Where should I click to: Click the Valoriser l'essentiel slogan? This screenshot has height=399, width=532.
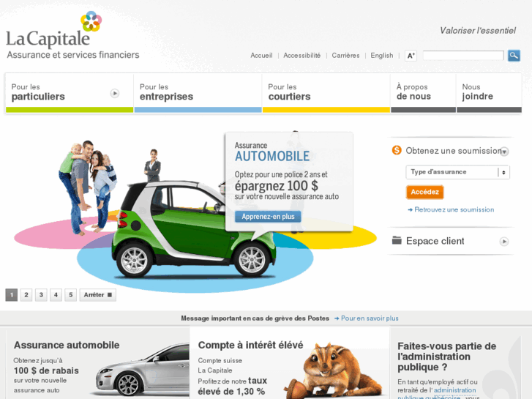[x=478, y=31]
